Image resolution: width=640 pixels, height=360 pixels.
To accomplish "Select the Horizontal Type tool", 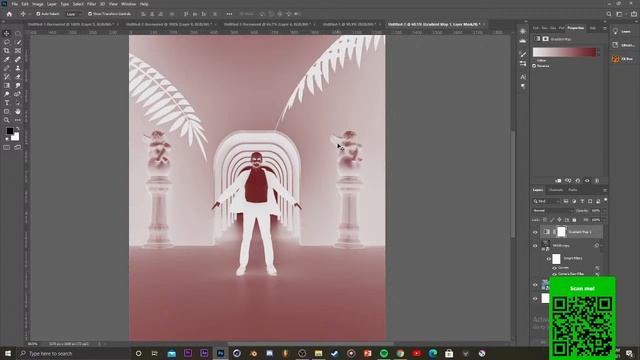I will (x=7, y=103).
